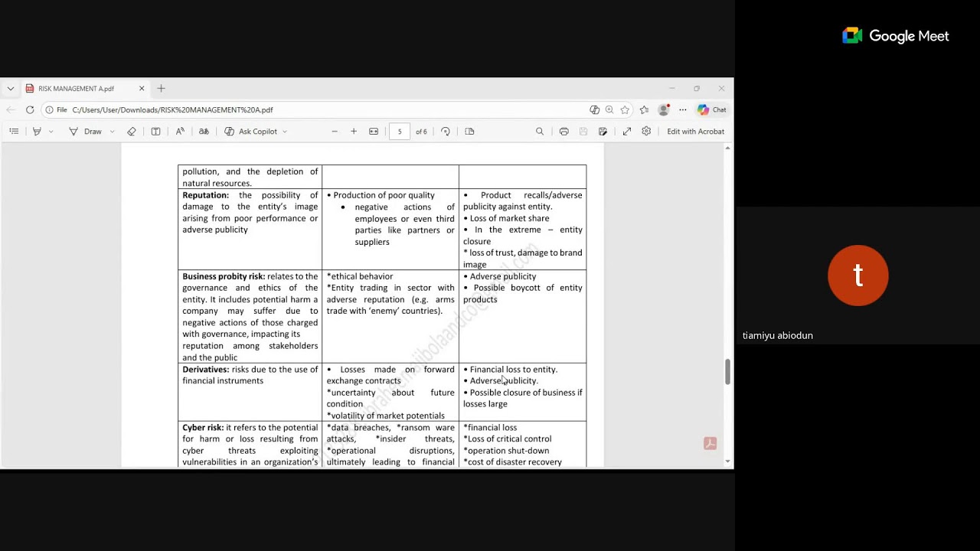Expand highlight color options arrow
980x551 pixels.
[x=51, y=132]
